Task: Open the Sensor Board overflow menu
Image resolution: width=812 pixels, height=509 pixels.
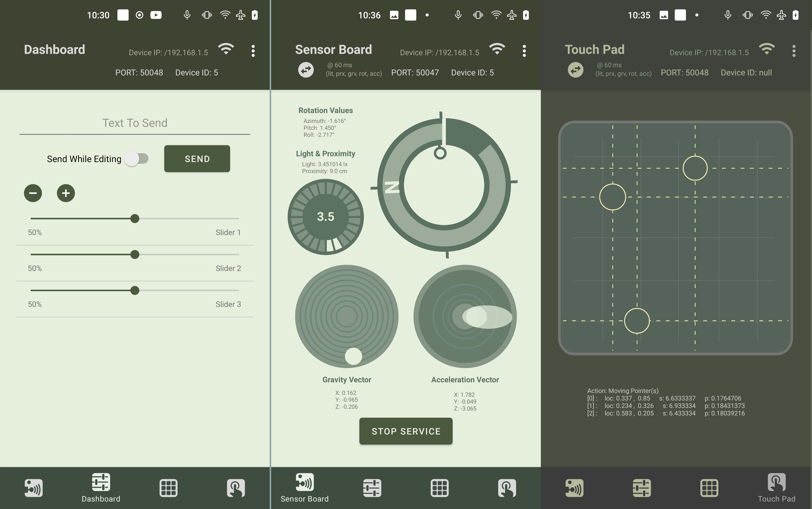Action: (524, 51)
